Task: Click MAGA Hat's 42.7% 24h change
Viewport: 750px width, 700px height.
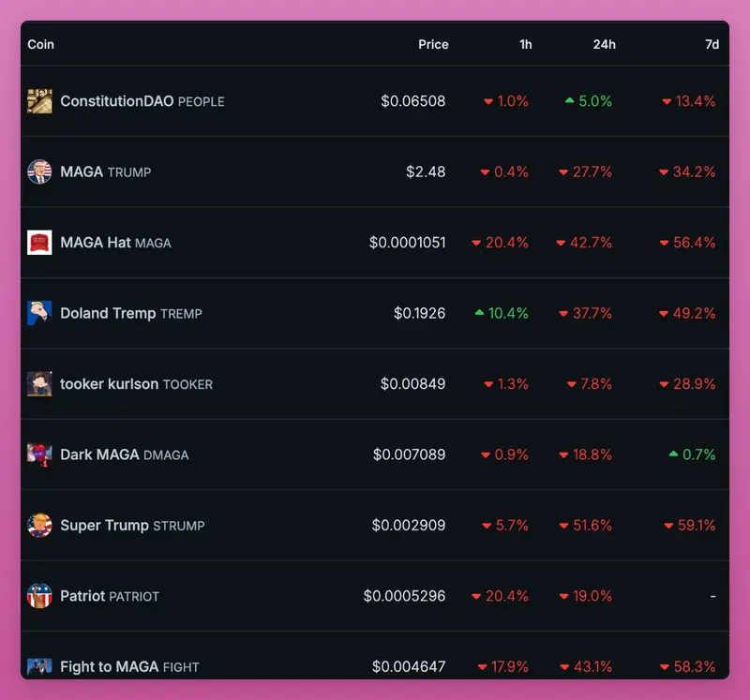Action: (584, 243)
